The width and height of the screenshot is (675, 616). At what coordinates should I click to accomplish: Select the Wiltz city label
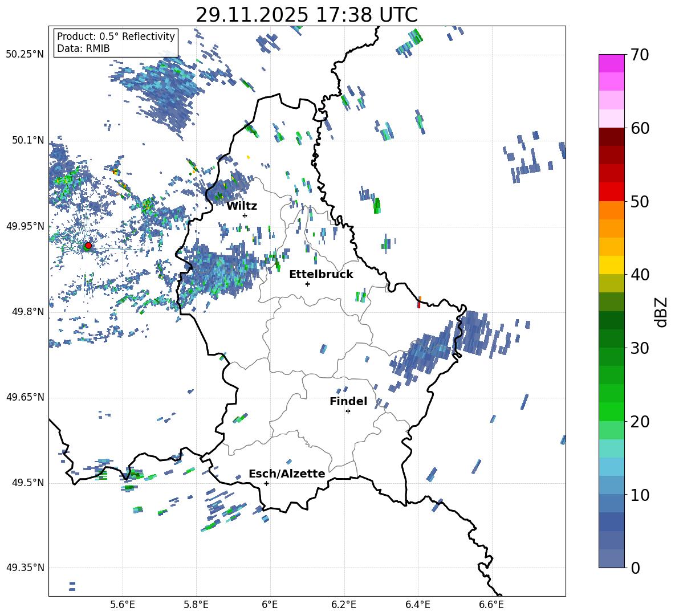click(242, 206)
